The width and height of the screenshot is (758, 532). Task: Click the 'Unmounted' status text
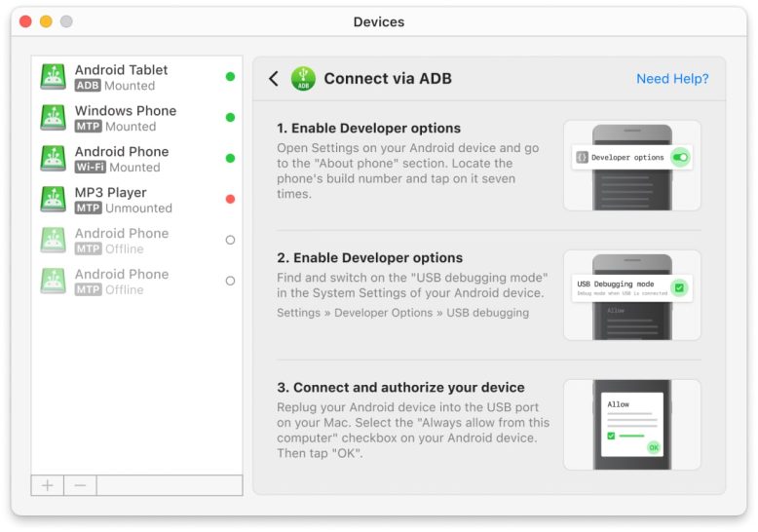(x=138, y=209)
